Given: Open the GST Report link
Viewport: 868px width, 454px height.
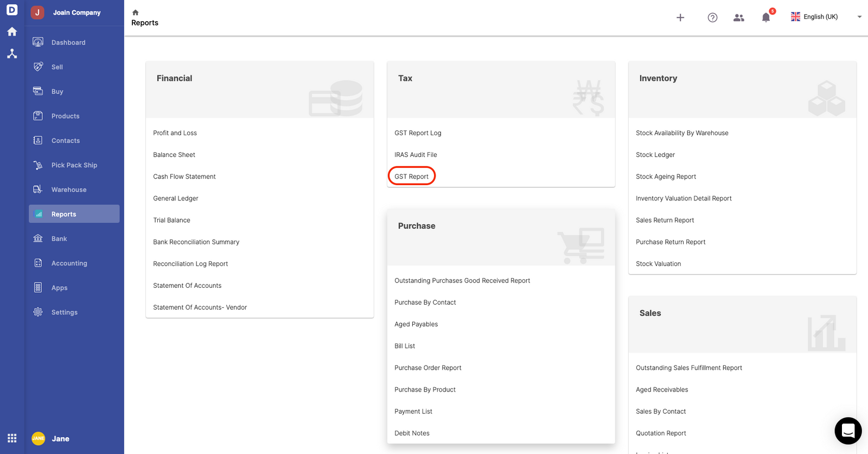Looking at the screenshot, I should (411, 176).
